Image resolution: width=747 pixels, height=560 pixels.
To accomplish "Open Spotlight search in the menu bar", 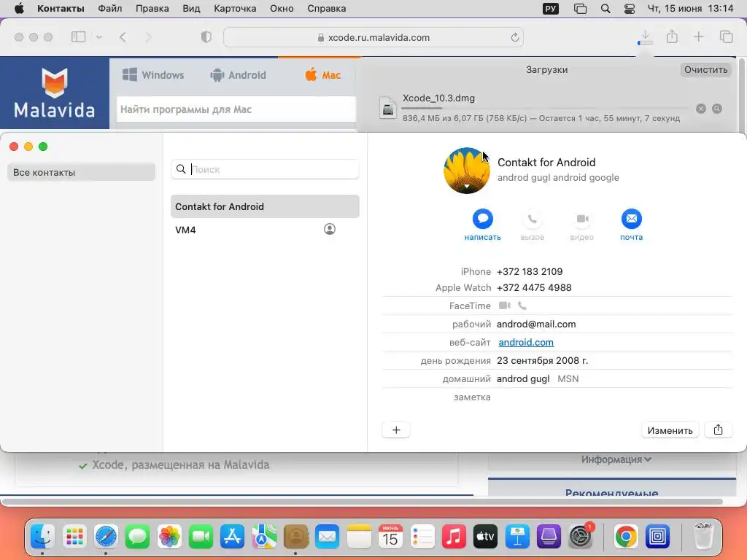I will tap(605, 9).
